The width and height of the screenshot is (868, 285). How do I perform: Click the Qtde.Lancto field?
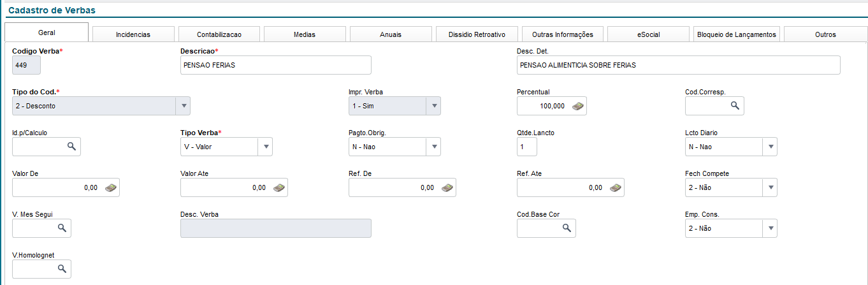527,147
